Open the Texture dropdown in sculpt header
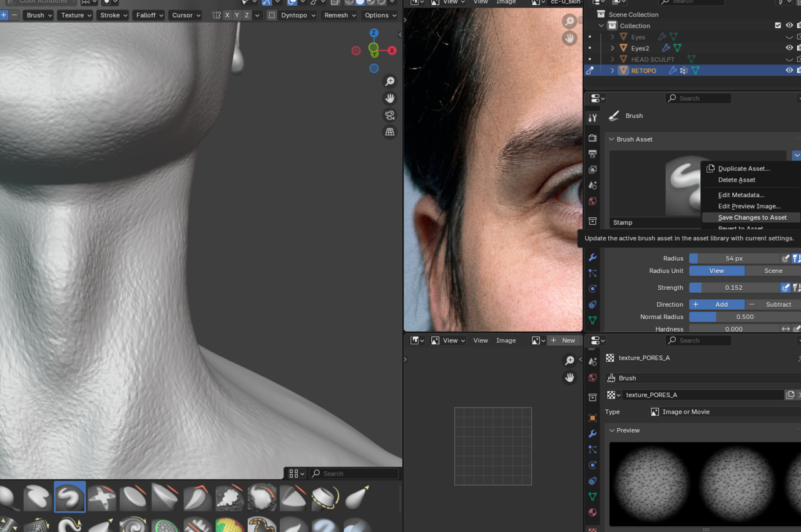 point(76,15)
